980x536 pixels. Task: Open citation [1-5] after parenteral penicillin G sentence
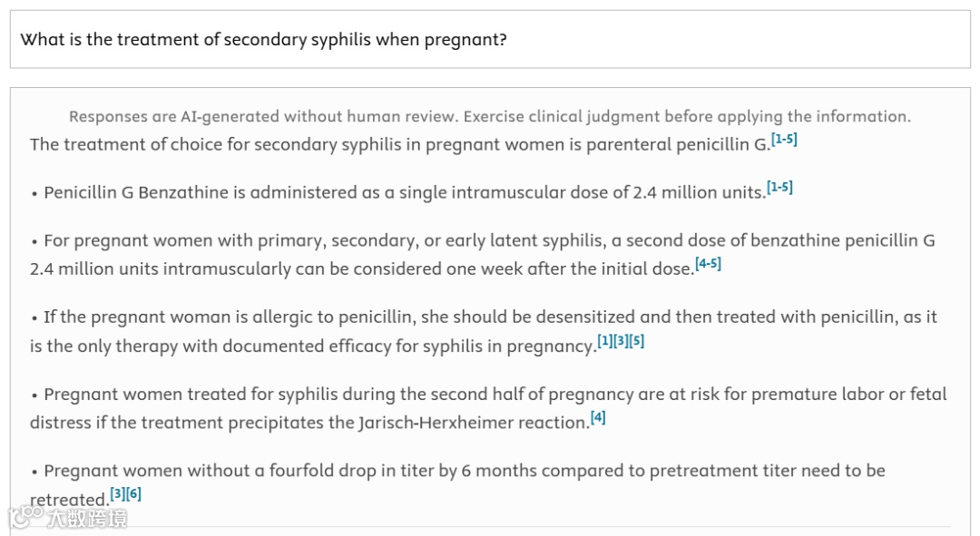click(x=784, y=140)
